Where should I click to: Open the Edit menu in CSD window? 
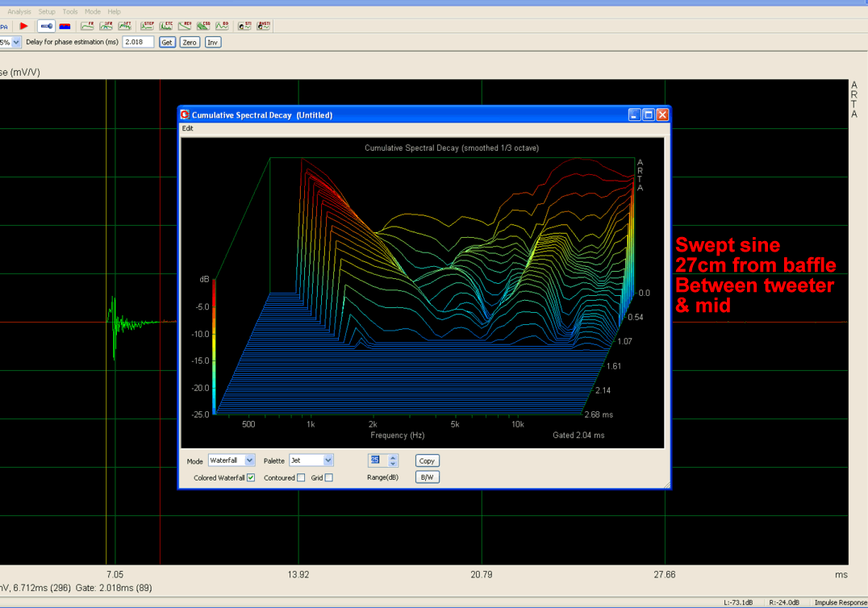(188, 128)
